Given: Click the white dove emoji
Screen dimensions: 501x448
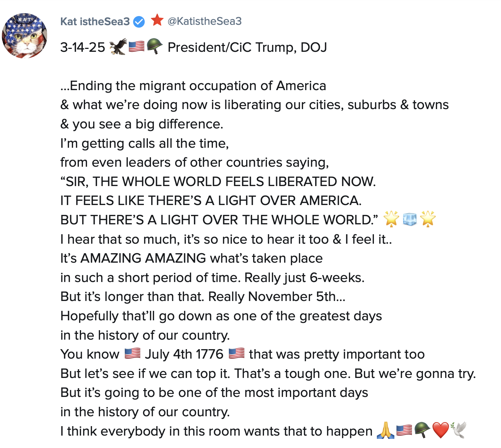Looking at the screenshot, I should point(459,430).
